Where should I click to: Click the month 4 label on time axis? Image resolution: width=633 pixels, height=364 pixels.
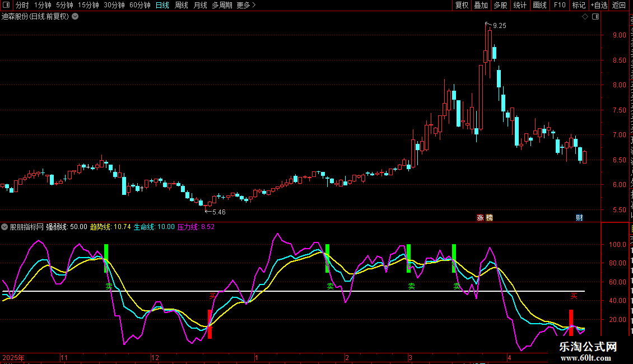point(509,357)
